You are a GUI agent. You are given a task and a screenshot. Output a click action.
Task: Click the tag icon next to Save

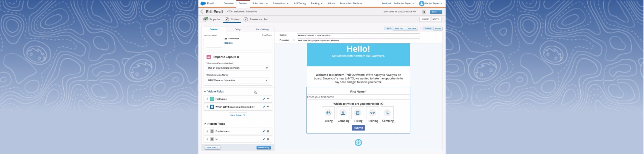[x=424, y=12]
